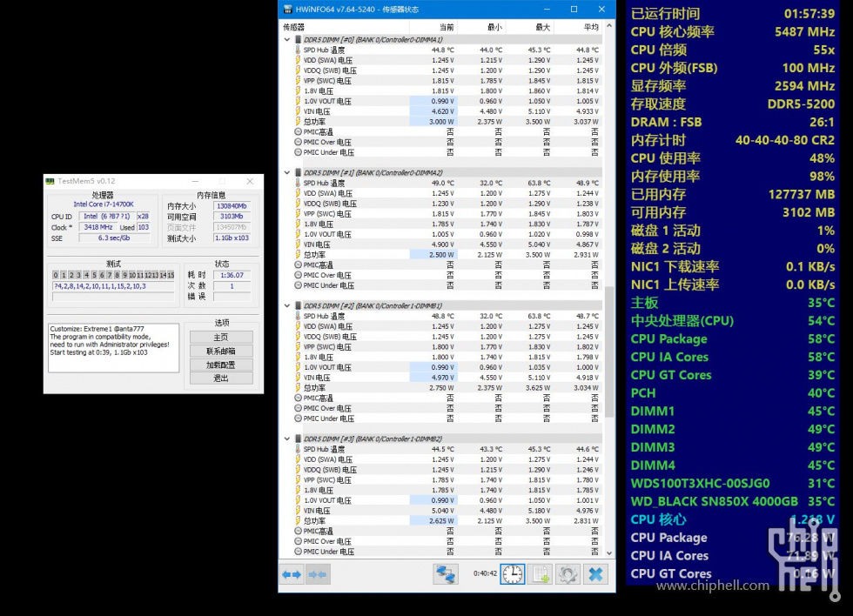
Task: Click the 平均 column header
Action: tap(578, 27)
